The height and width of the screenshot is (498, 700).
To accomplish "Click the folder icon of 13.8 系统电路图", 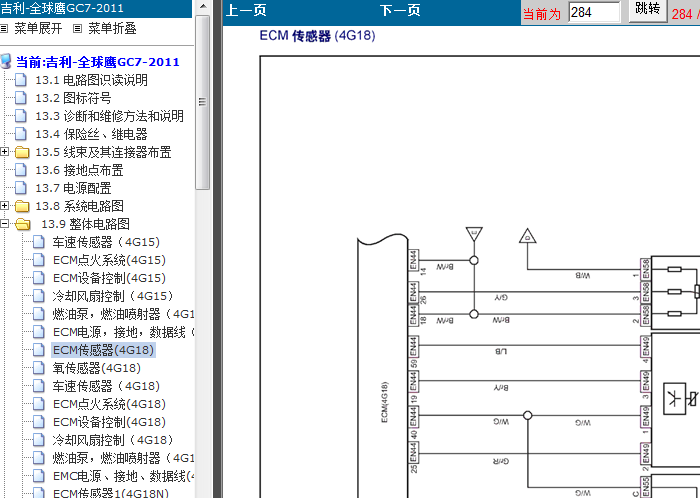I will (22, 206).
